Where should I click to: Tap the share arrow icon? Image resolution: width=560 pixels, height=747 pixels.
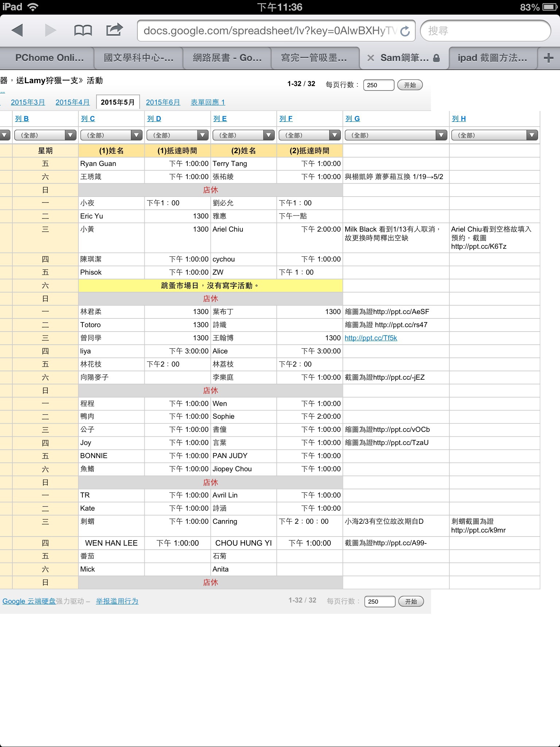click(x=114, y=30)
